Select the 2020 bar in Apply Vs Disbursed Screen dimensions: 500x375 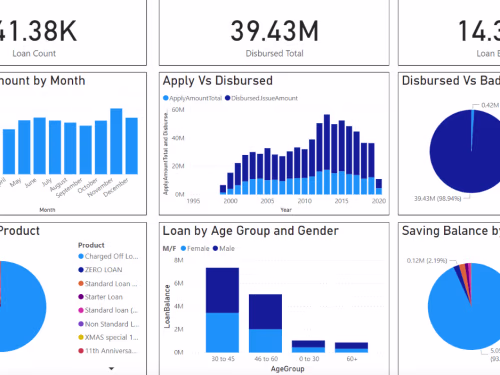point(379,187)
